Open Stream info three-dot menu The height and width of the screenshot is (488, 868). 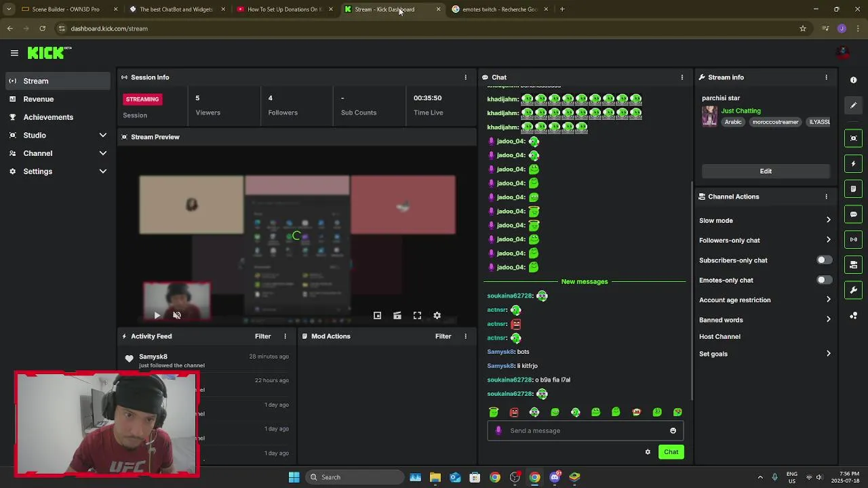click(826, 77)
